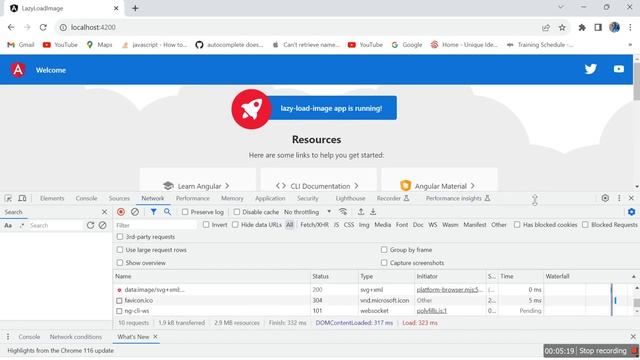
Task: Tick the Invert filter checkbox
Action: [206, 224]
